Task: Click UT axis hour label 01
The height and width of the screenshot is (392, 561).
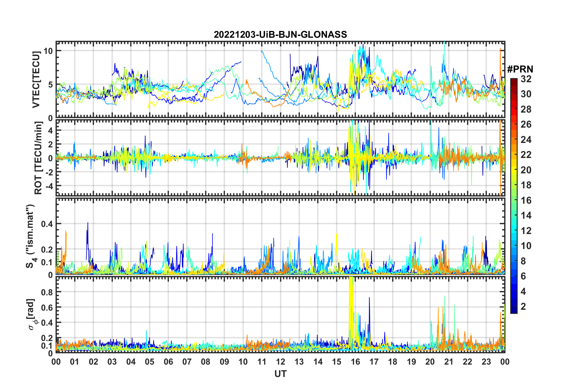Action: coord(75,362)
